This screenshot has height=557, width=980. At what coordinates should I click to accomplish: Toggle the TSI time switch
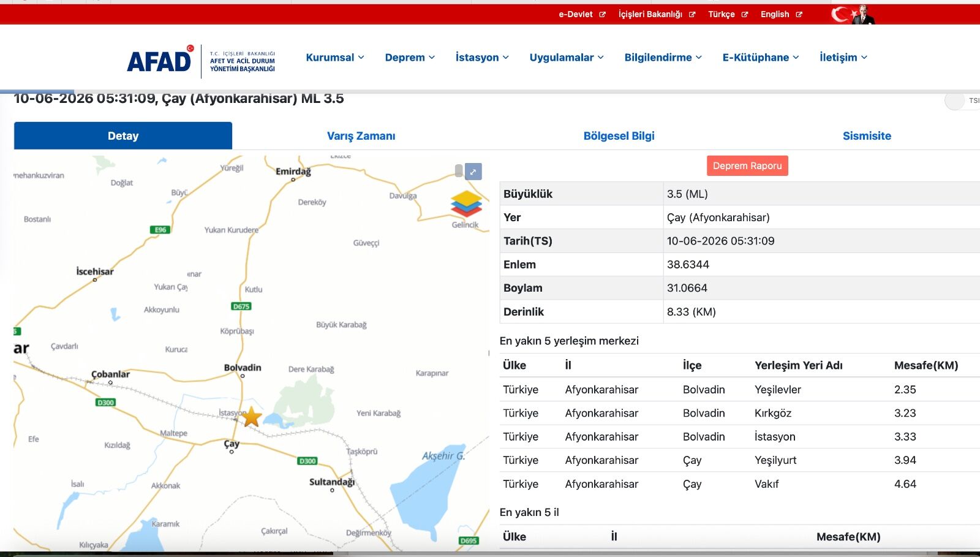tap(962, 100)
